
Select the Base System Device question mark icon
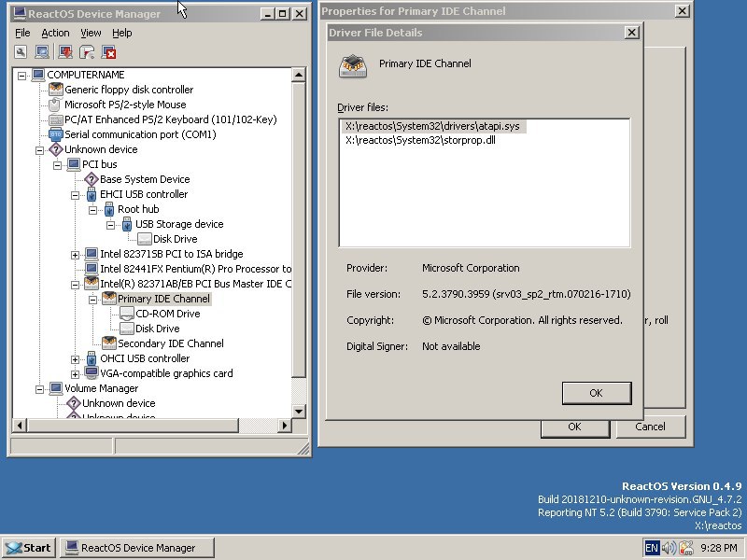tap(91, 179)
